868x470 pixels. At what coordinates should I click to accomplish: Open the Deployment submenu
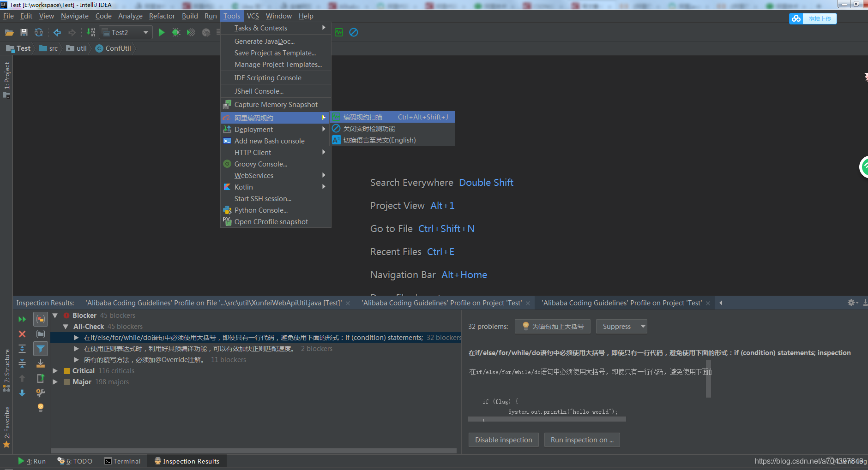tap(276, 130)
